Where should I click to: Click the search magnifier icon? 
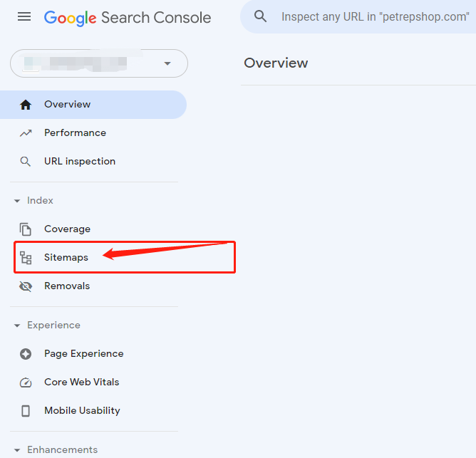(x=261, y=16)
